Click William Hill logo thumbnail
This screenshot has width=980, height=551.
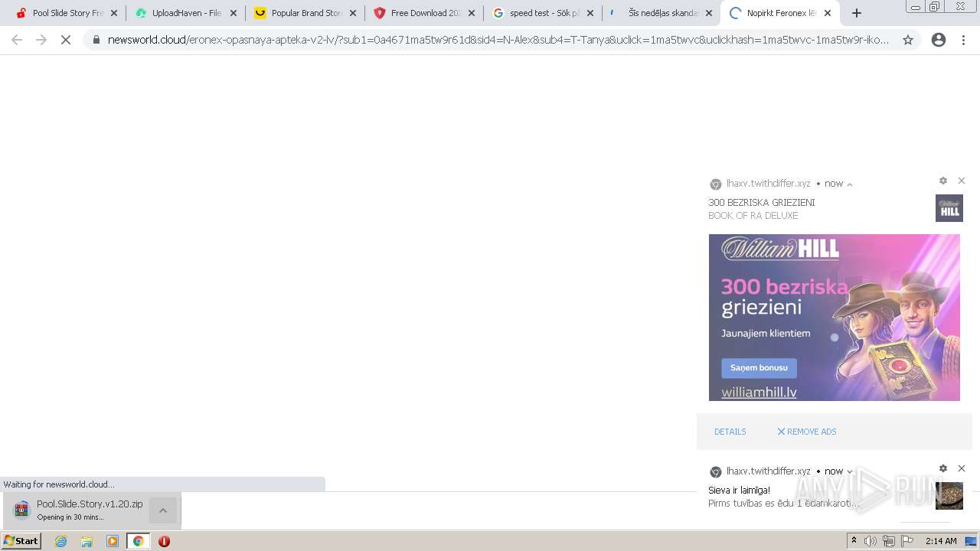(x=949, y=208)
